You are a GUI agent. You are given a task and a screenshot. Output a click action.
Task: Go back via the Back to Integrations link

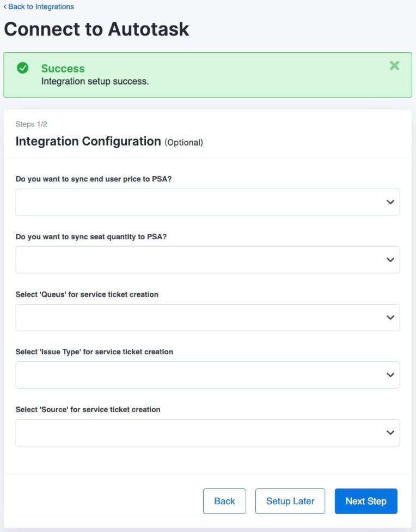pos(39,7)
